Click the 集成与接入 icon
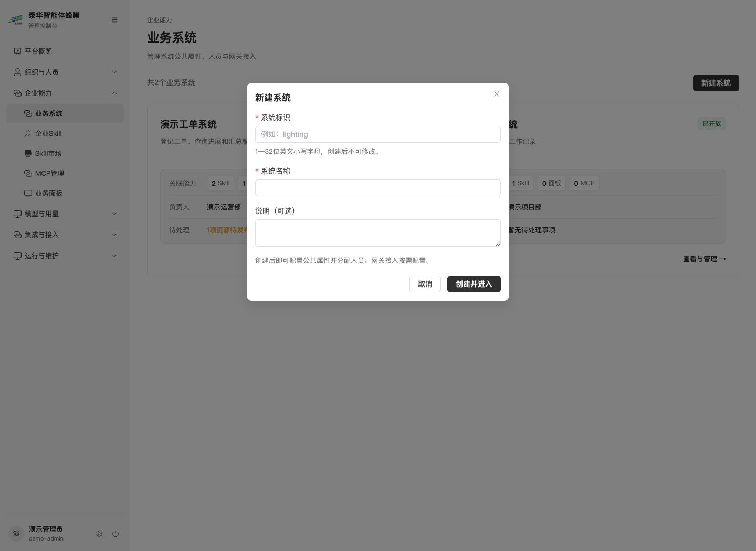Screen dimensions: 756x551 [x=17, y=235]
